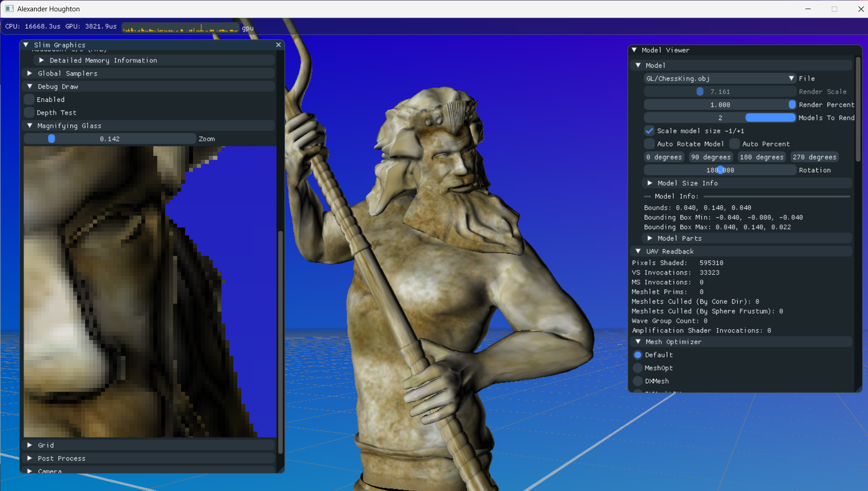Select the MeshOpt optimizer option
The width and height of the screenshot is (868, 491).
click(x=638, y=368)
